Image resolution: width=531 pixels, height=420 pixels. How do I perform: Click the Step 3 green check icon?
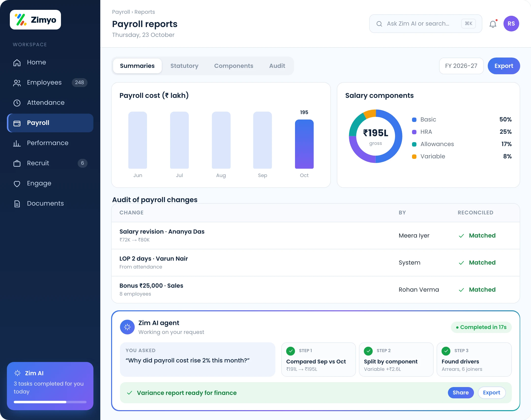446,351
